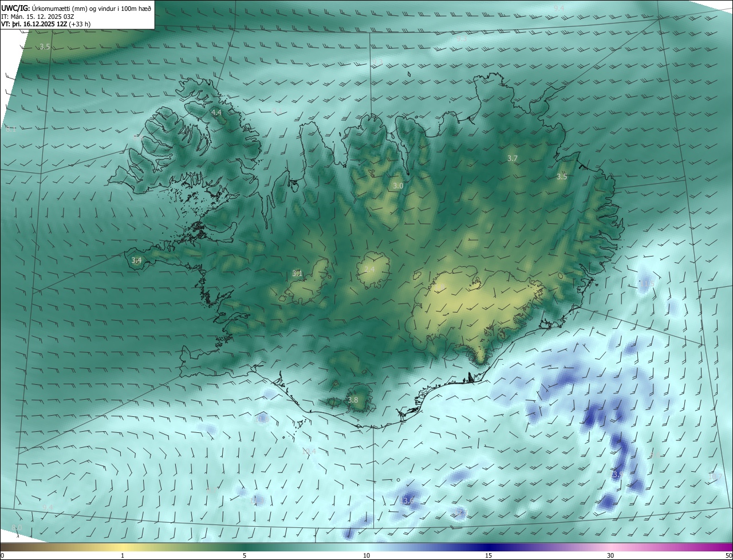
Task: Click the 10.4 value off the southwest coast
Action: click(309, 452)
